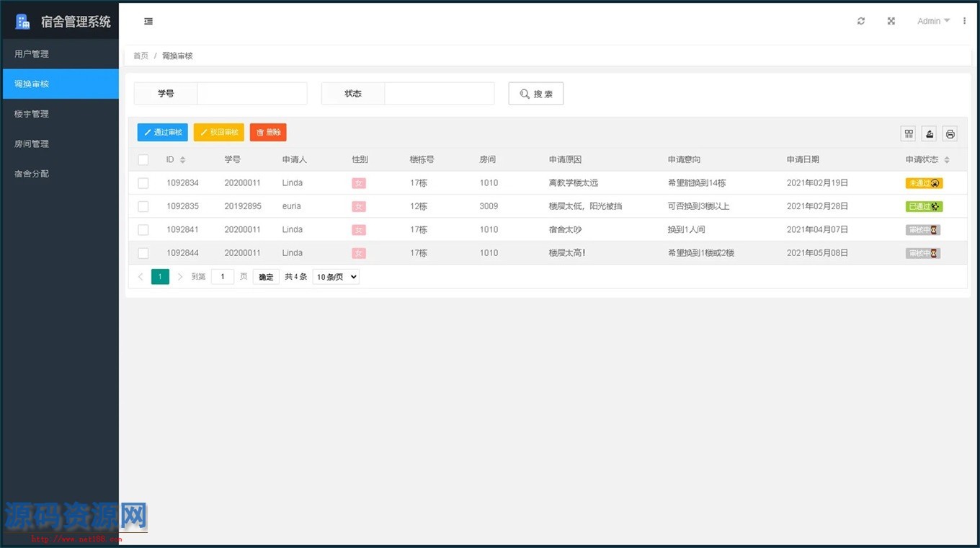Viewport: 980px width, 548px height.
Task: Click the blue 通过审核 button
Action: point(163,133)
